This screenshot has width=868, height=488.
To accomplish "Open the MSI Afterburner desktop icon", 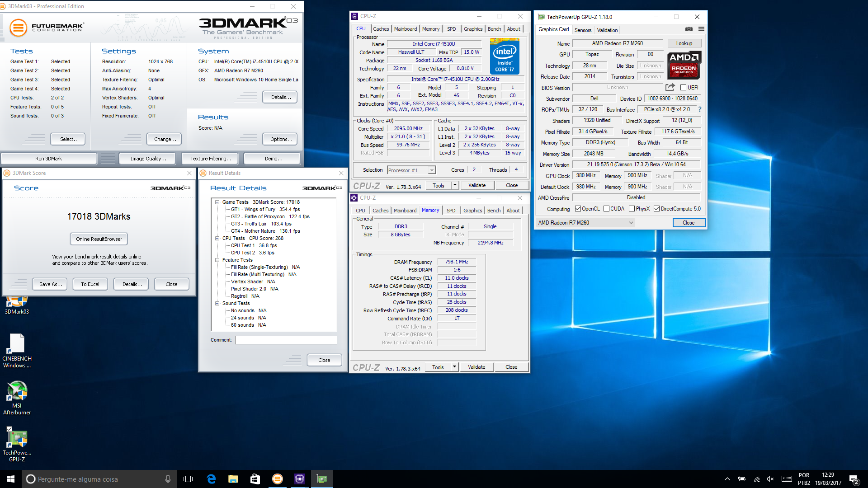I will (17, 398).
